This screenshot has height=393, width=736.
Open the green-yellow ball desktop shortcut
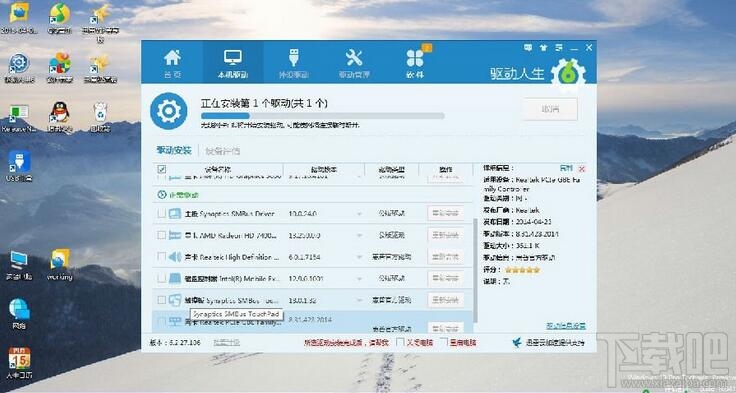[x=60, y=14]
